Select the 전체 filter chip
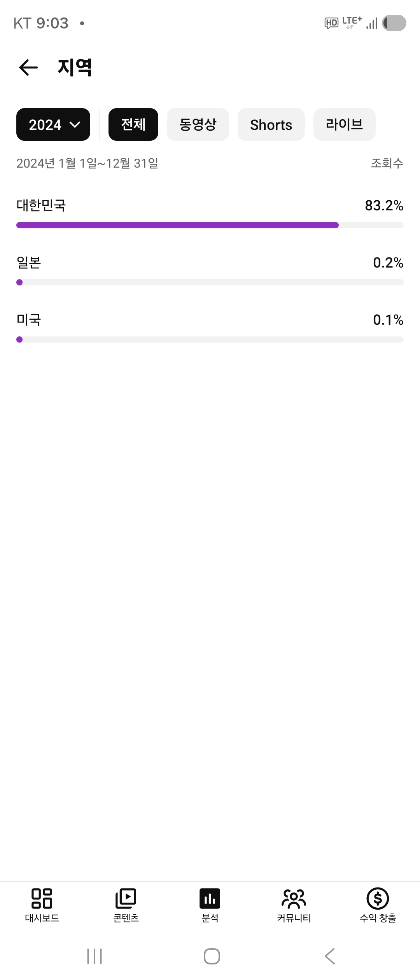This screenshot has height=980, width=420. coord(133,124)
